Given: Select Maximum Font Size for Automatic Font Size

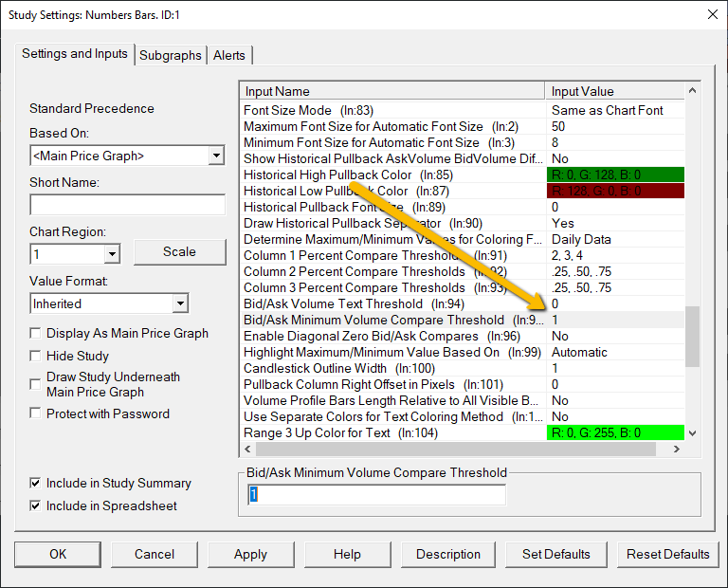Looking at the screenshot, I should tap(463, 126).
